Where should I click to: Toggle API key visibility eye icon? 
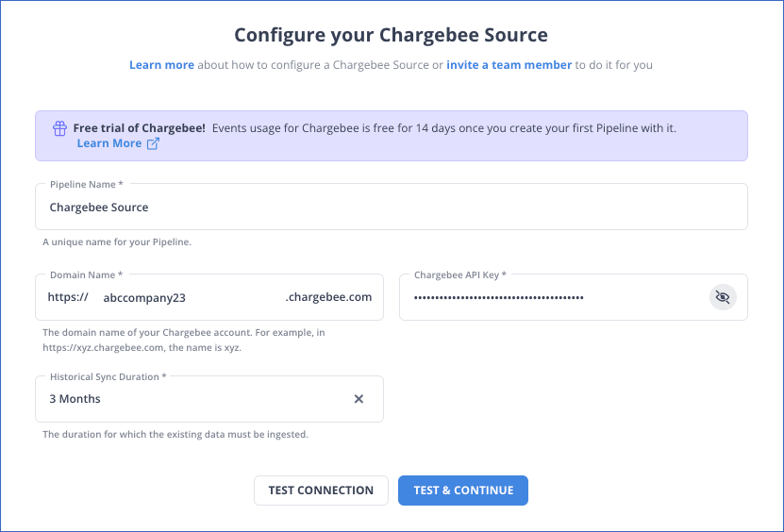point(723,297)
